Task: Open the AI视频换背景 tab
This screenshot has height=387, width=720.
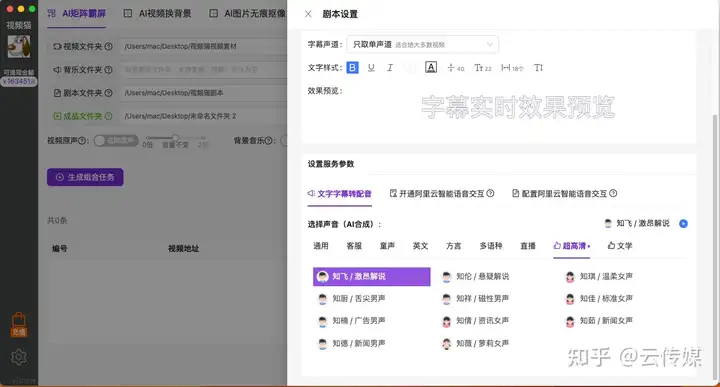Action: pyautogui.click(x=158, y=14)
